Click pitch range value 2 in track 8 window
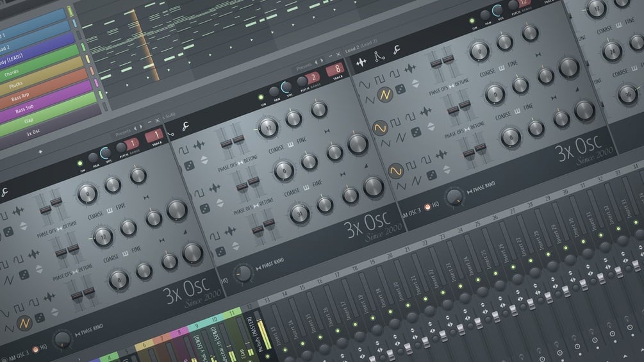Screen dimensions: 644x362 312,78
